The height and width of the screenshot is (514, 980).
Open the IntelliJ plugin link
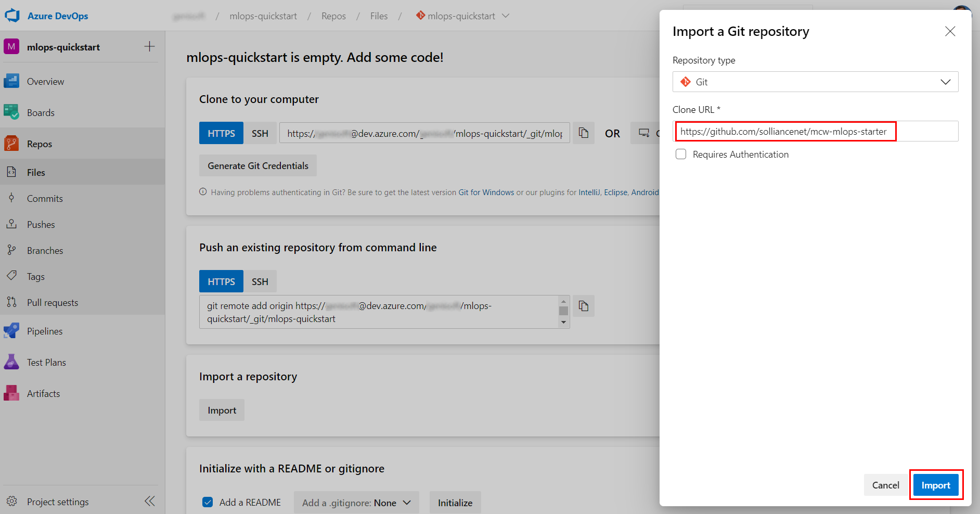click(x=589, y=192)
